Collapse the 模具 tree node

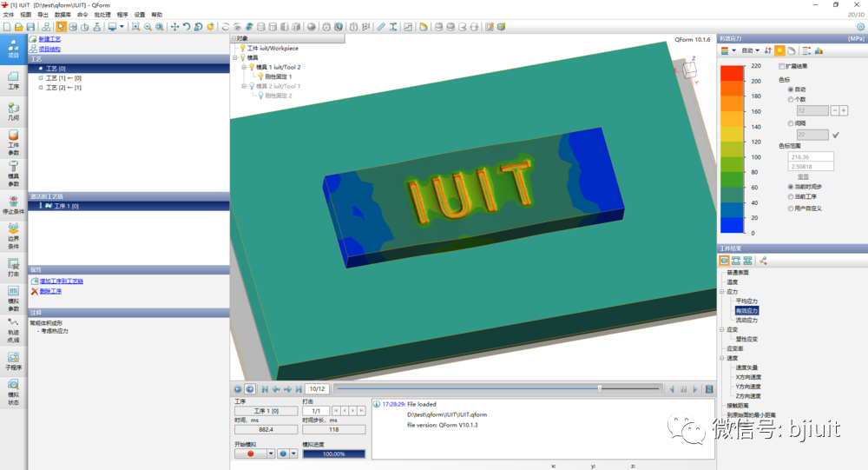coord(234,57)
